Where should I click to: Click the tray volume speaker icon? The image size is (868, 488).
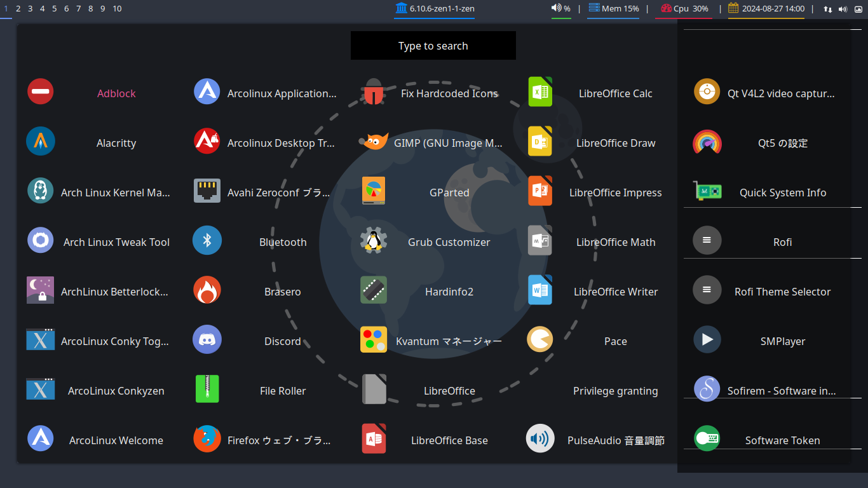(843, 10)
